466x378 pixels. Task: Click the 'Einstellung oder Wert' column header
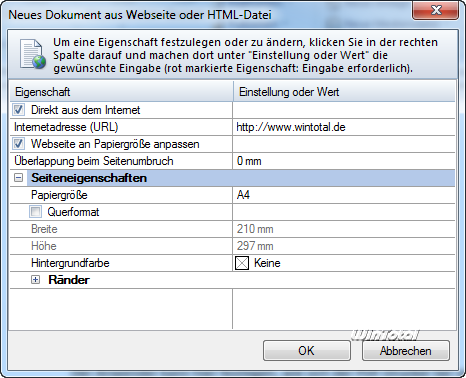click(x=344, y=92)
